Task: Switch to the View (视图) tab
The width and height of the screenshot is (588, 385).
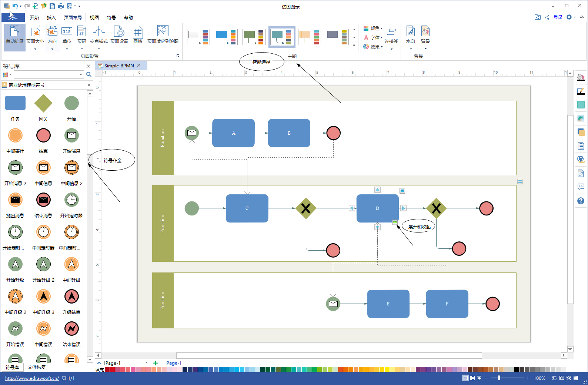Action: 94,17
